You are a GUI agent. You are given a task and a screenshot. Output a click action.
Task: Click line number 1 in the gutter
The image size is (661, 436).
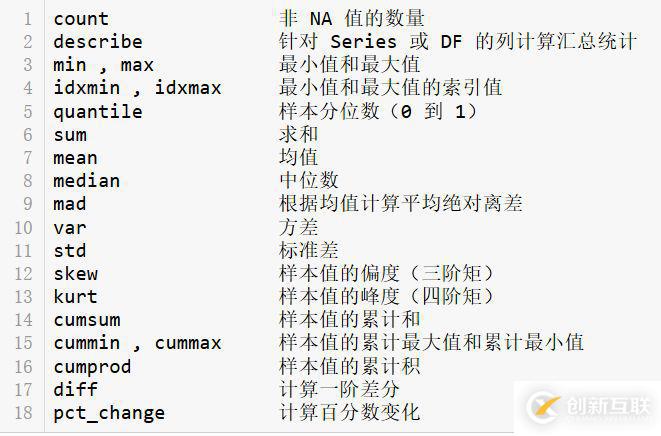pyautogui.click(x=28, y=19)
